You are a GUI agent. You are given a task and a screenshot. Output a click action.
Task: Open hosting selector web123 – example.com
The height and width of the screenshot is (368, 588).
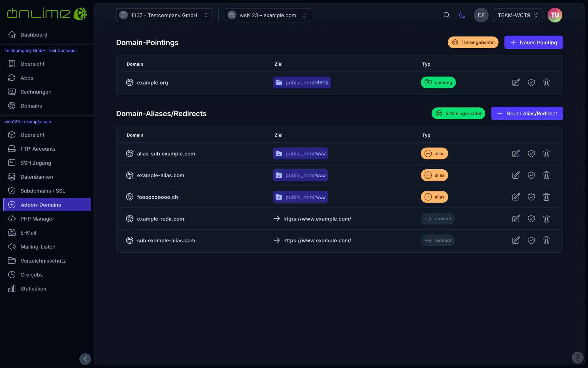pyautogui.click(x=268, y=15)
